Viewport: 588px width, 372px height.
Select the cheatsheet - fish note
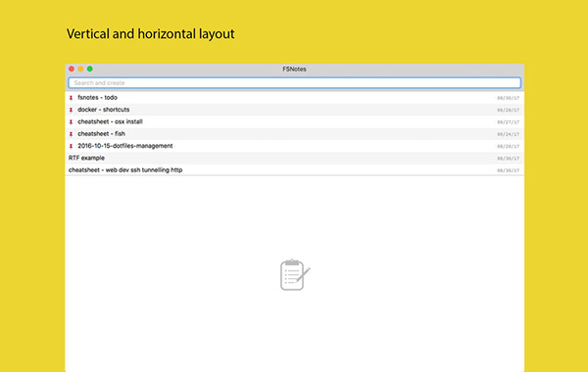[x=294, y=134]
